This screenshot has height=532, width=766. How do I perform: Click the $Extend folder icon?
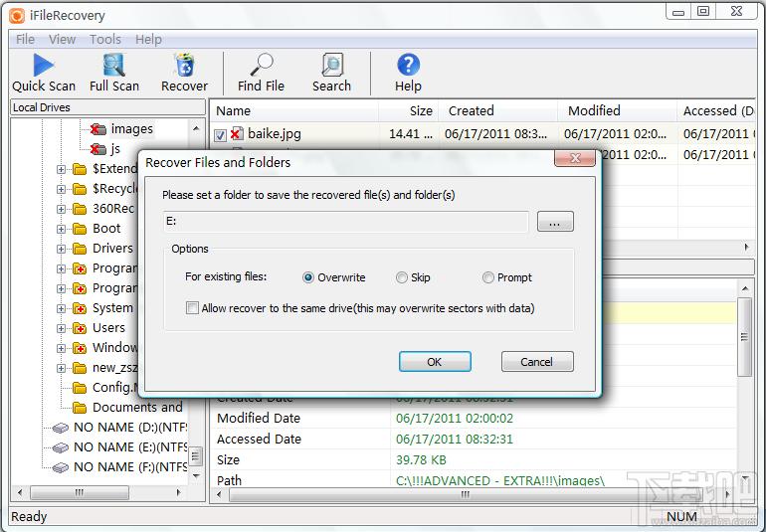pos(80,169)
